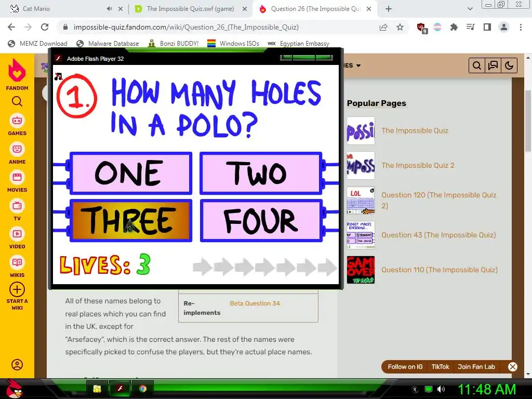Open The Impossible Quiz 2 link
This screenshot has width=532, height=399.
coord(418,165)
